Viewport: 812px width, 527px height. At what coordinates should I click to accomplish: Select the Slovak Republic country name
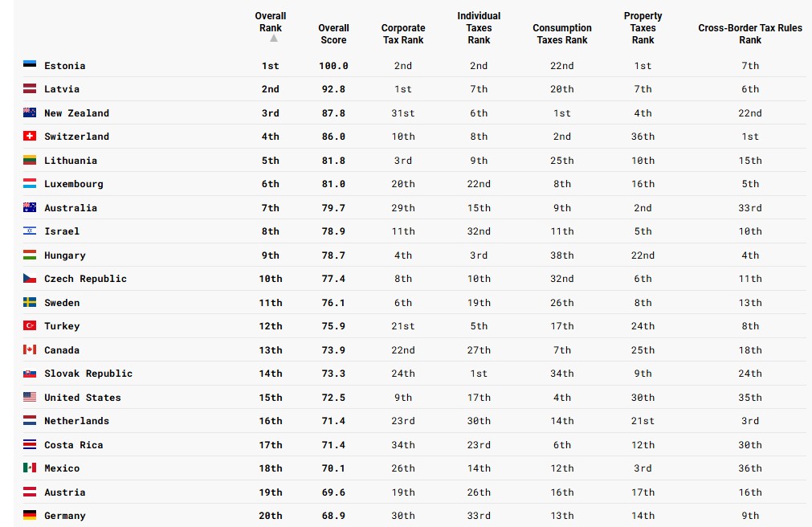[x=88, y=374]
